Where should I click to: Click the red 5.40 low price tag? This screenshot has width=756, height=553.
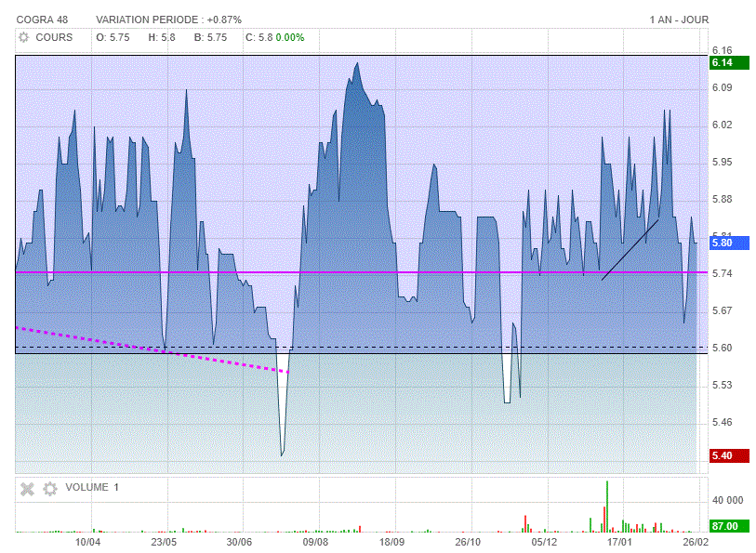point(729,455)
